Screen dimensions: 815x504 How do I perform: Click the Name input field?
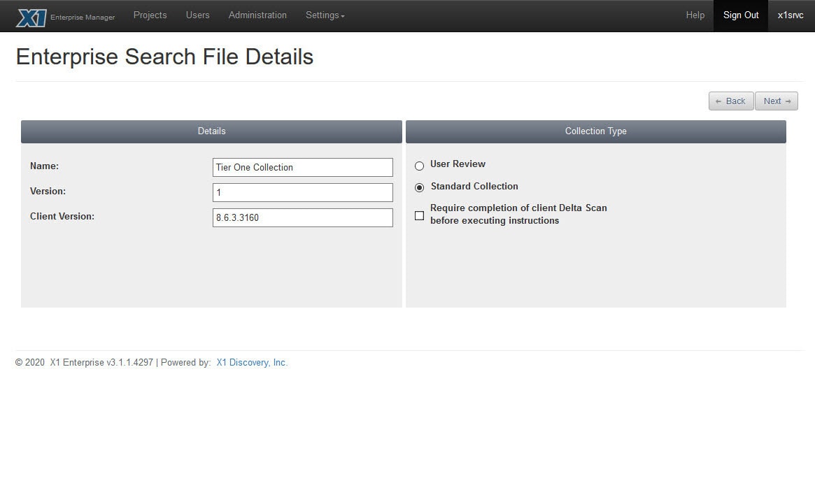click(302, 168)
